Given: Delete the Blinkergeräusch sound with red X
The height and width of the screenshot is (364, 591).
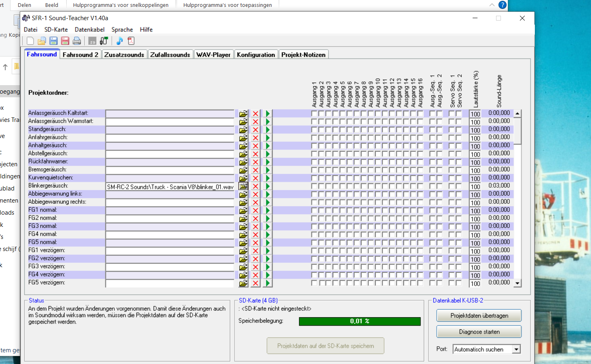Looking at the screenshot, I should coord(255,186).
